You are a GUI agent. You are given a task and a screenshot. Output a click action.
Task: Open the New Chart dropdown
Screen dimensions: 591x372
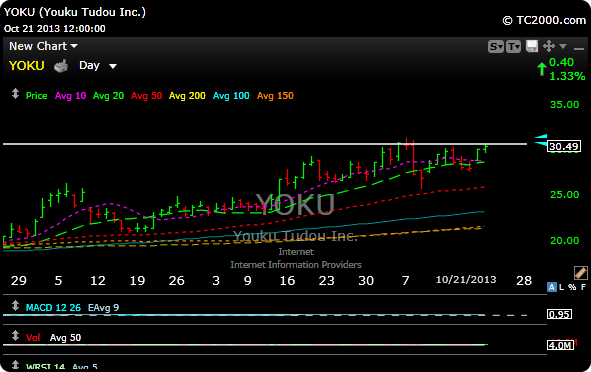(x=43, y=46)
